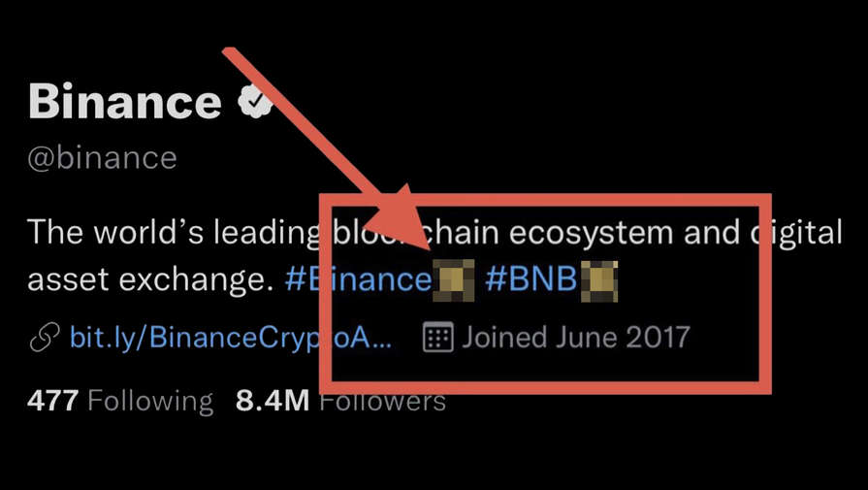
Task: Open the bit.ly/BinanceCryptoA... link
Action: pyautogui.click(x=231, y=338)
